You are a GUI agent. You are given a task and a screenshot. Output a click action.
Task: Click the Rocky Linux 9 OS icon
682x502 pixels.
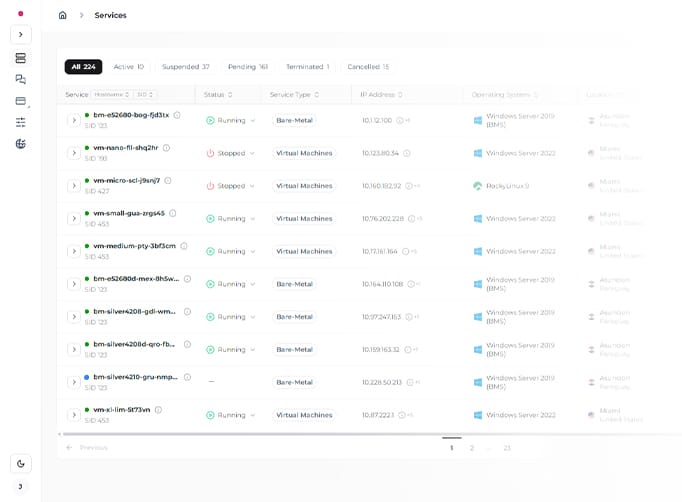point(478,186)
